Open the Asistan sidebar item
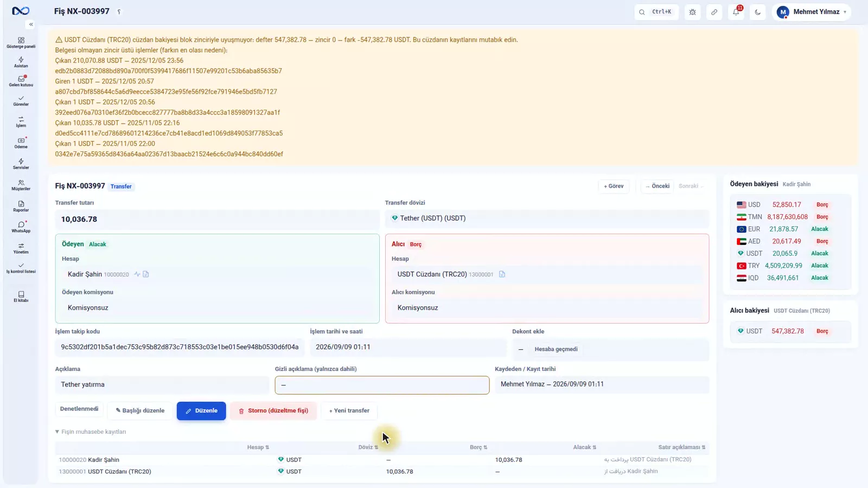 click(21, 62)
